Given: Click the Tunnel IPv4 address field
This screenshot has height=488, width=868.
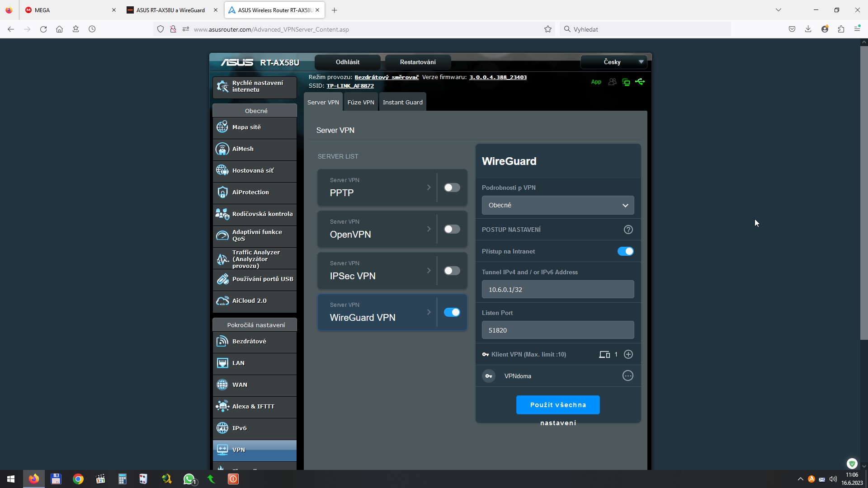Looking at the screenshot, I should coord(557,289).
